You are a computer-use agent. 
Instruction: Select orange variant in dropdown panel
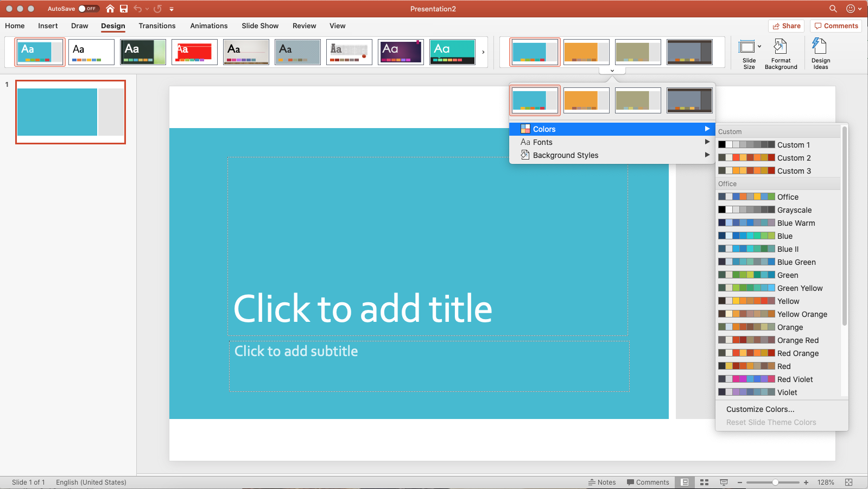click(586, 100)
